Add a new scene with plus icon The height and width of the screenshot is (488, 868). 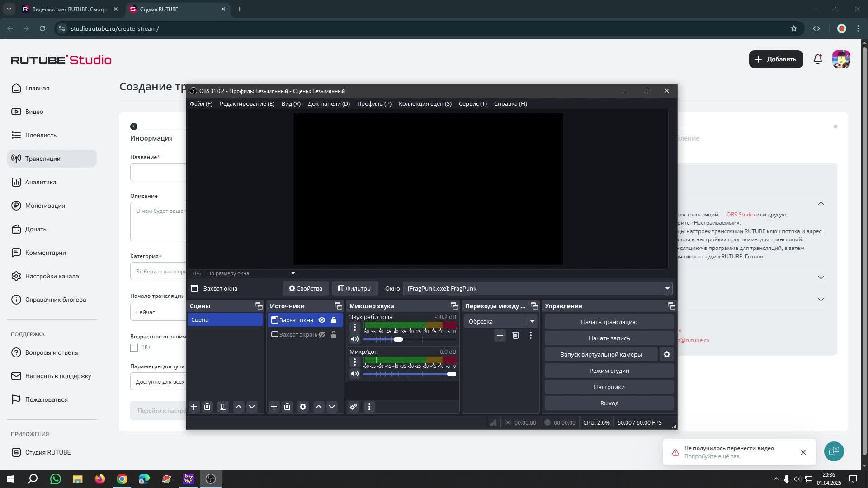click(194, 407)
